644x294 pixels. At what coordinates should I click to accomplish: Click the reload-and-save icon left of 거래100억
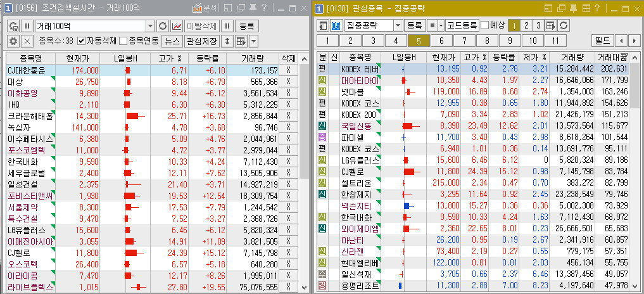(x=13, y=26)
